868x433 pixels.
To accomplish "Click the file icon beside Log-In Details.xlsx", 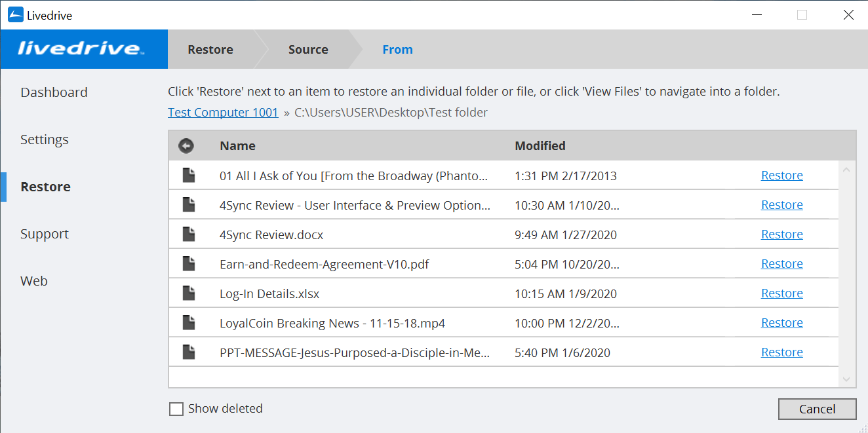I will click(189, 292).
